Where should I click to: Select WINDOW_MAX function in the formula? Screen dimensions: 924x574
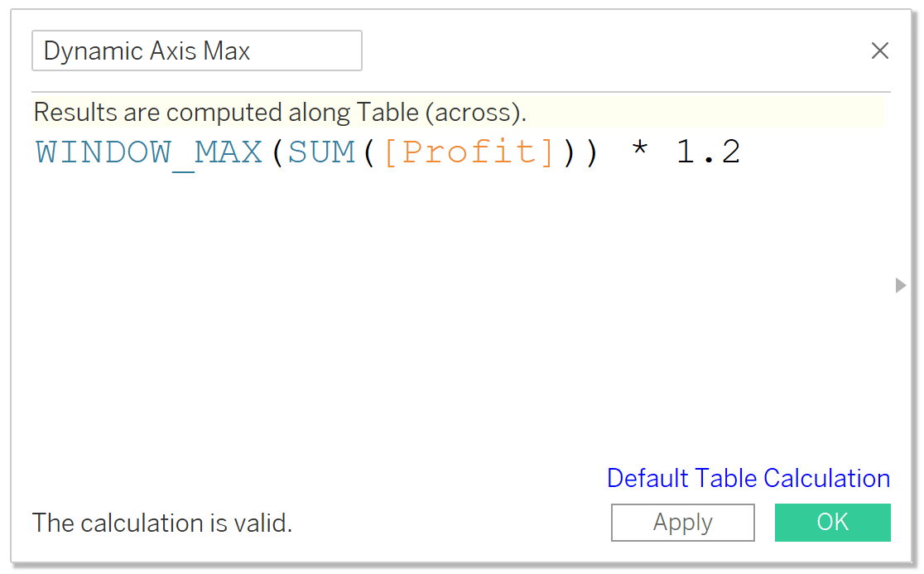click(148, 152)
